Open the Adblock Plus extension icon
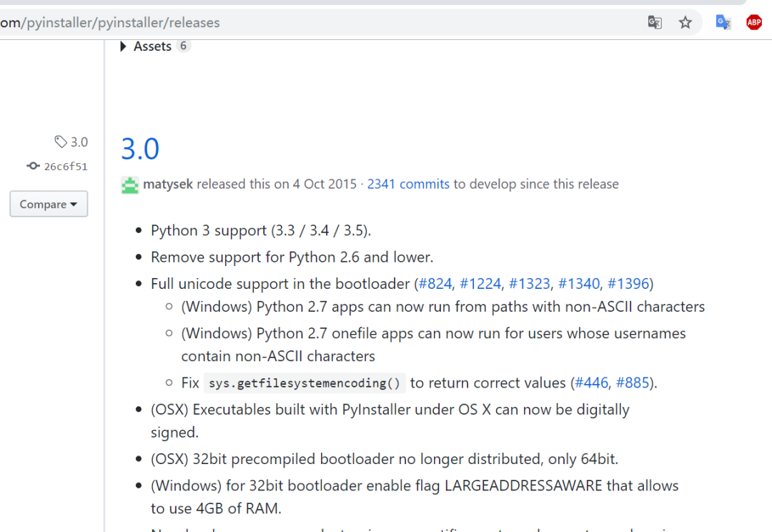 pyautogui.click(x=754, y=22)
